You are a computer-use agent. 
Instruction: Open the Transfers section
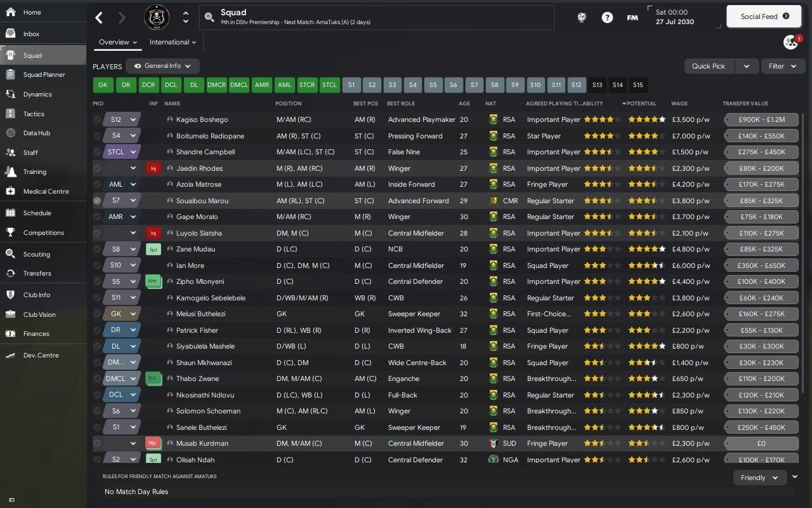(43, 273)
